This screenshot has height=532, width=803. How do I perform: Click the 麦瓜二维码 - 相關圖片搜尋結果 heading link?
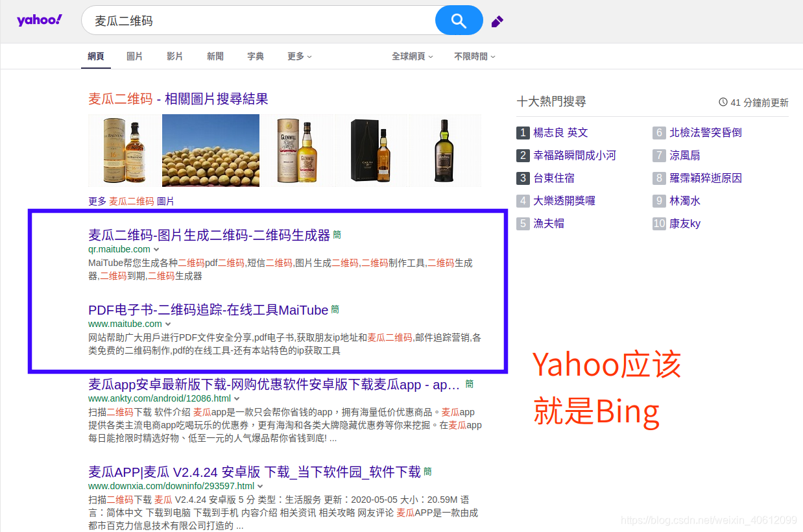tap(178, 99)
